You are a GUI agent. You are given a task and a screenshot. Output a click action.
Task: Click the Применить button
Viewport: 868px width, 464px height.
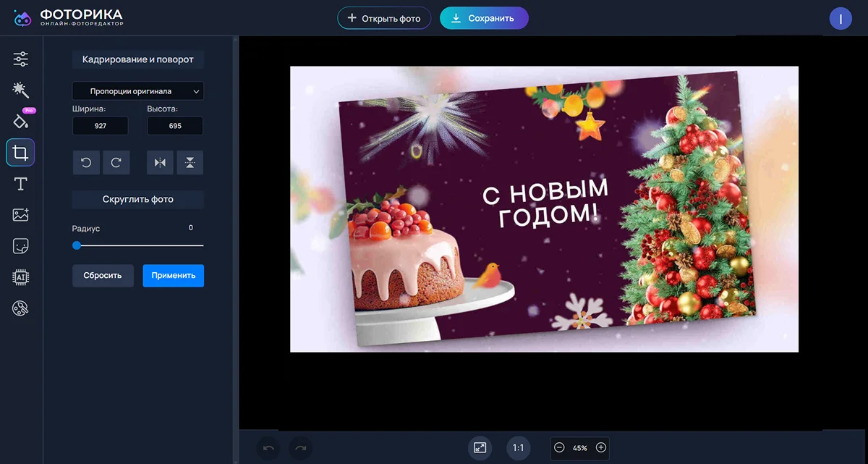click(x=173, y=276)
